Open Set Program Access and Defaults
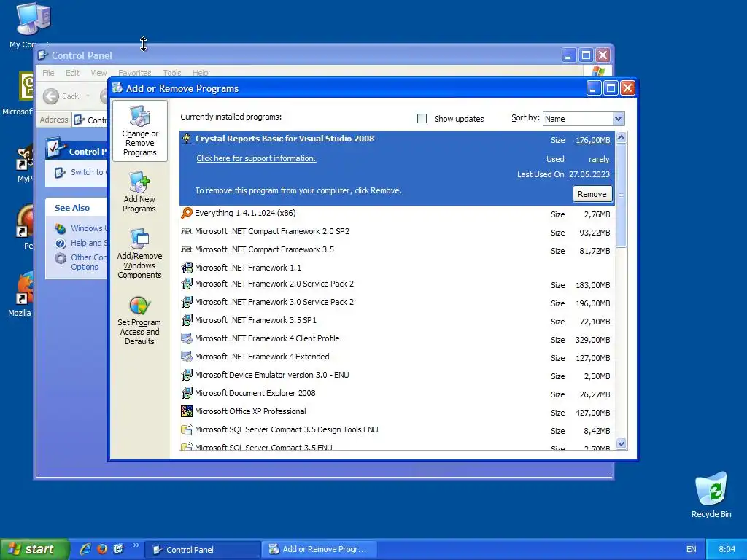This screenshot has width=747, height=560. pyautogui.click(x=139, y=321)
